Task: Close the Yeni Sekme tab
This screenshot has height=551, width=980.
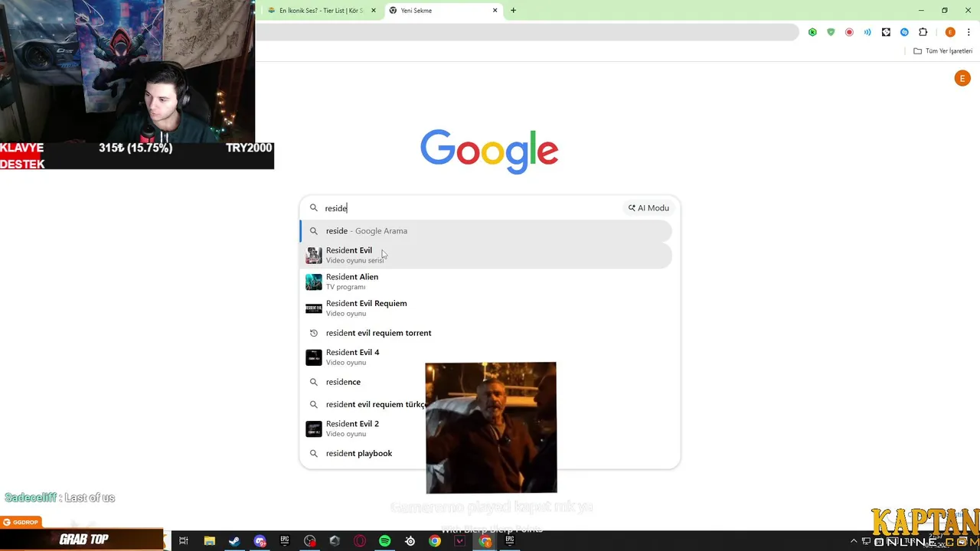Action: (495, 11)
